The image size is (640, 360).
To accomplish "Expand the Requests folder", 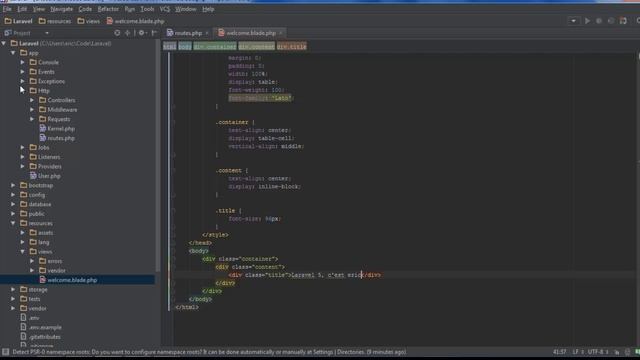I will 32,119.
